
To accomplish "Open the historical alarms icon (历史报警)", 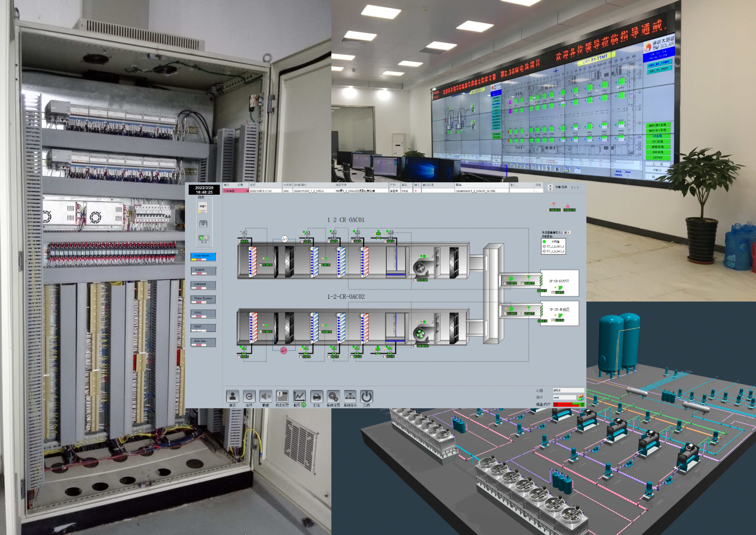I will [282, 396].
